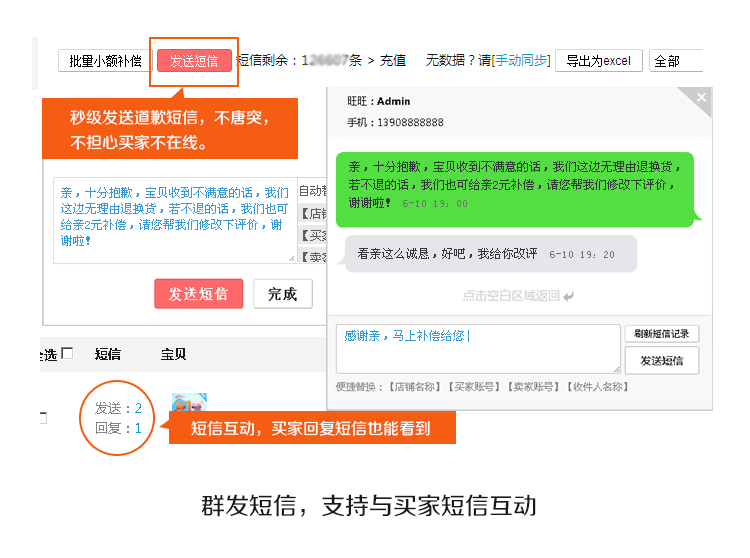Click the chat reply input field
Screen dimensions: 750x558
pos(478,349)
